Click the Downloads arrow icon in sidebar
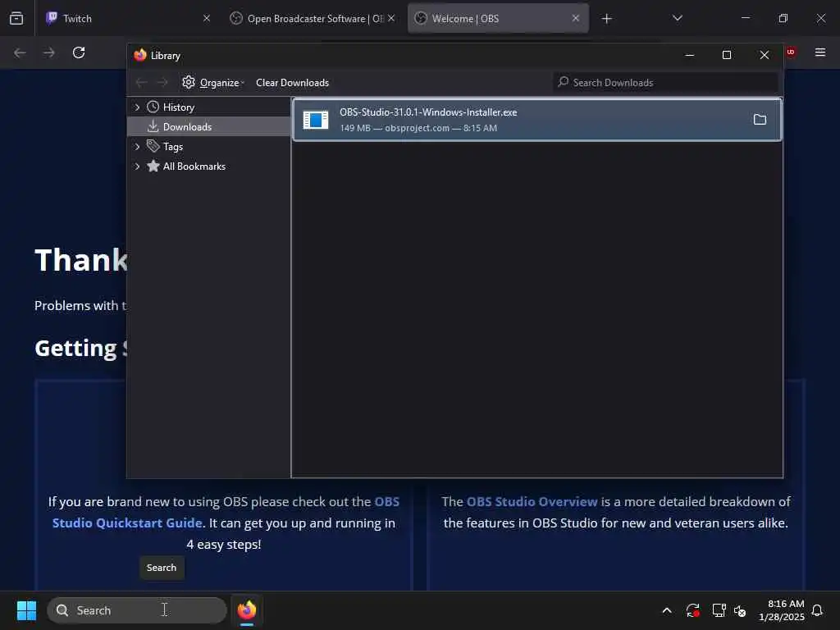The image size is (840, 630). [x=153, y=126]
